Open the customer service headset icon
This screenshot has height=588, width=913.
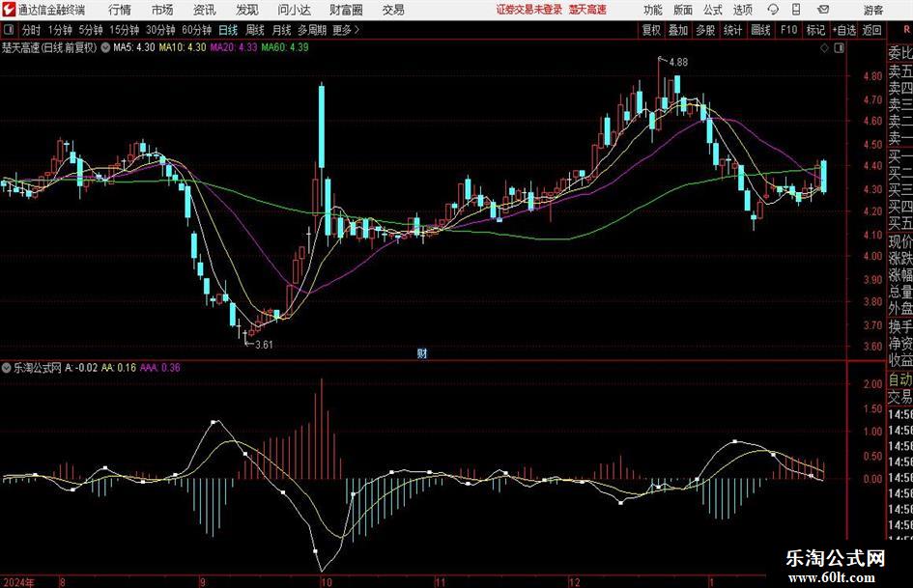pyautogui.click(x=773, y=10)
